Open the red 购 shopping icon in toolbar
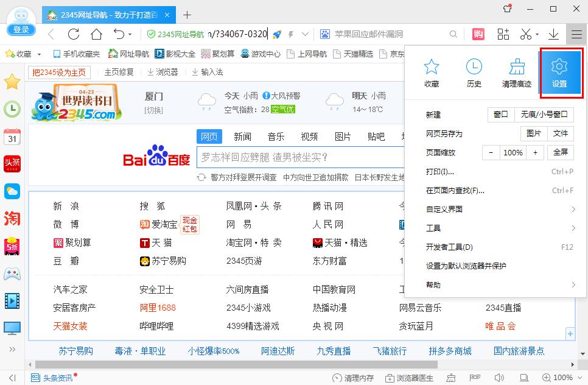The width and height of the screenshot is (588, 385). pos(478,35)
